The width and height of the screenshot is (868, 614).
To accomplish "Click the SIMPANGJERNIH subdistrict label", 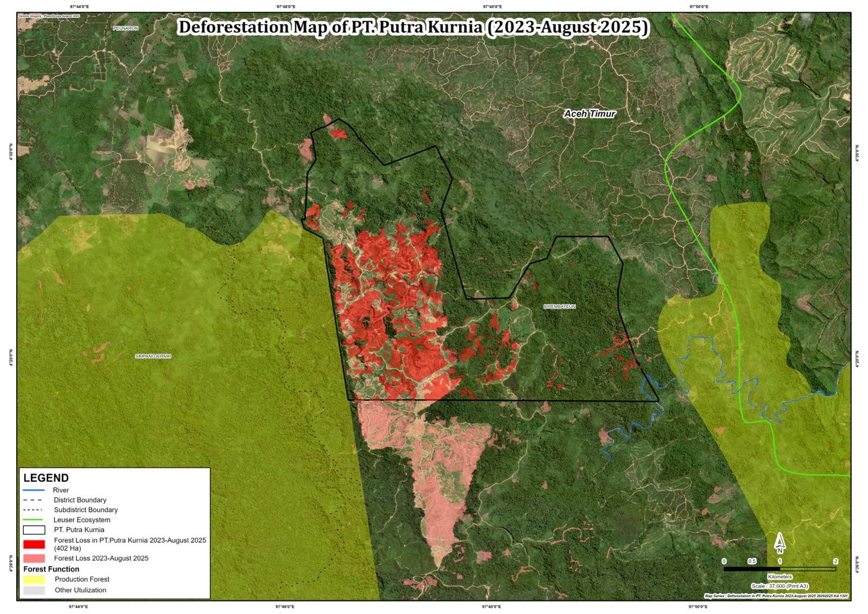I will pos(153,356).
